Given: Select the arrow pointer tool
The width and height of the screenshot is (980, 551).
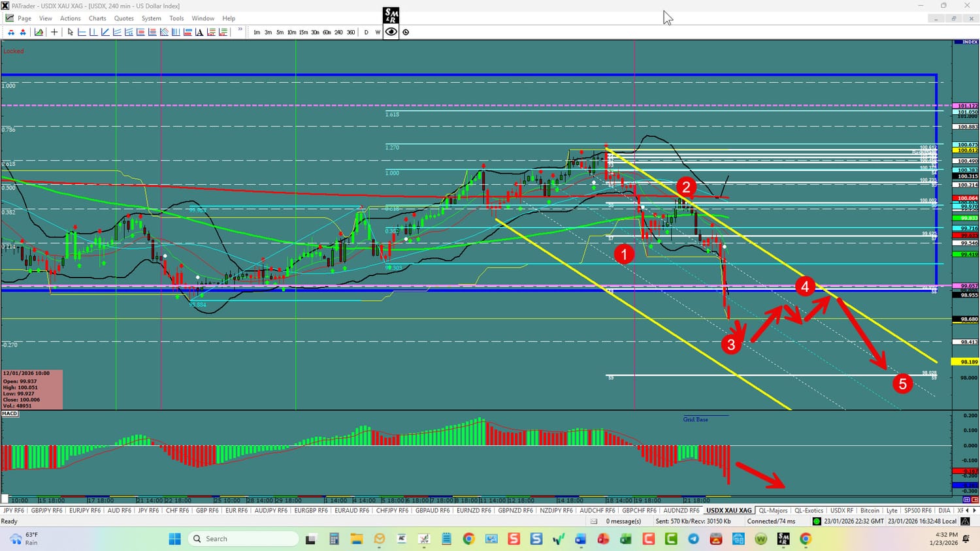Looking at the screenshot, I should click(x=71, y=32).
